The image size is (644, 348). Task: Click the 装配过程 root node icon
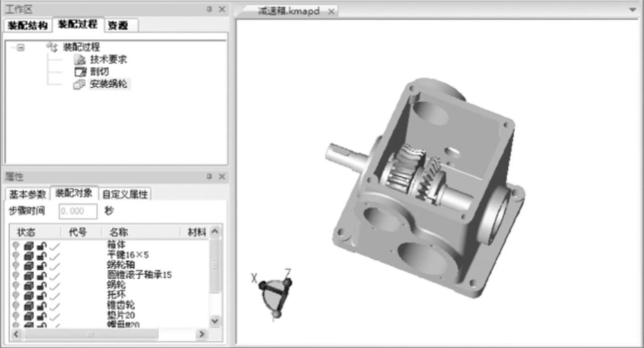[52, 47]
